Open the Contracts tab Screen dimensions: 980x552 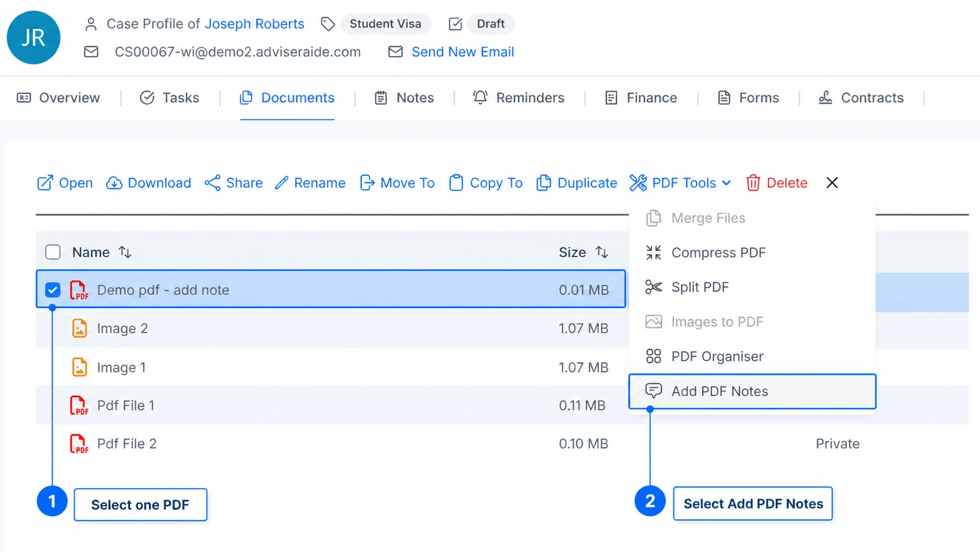[861, 98]
